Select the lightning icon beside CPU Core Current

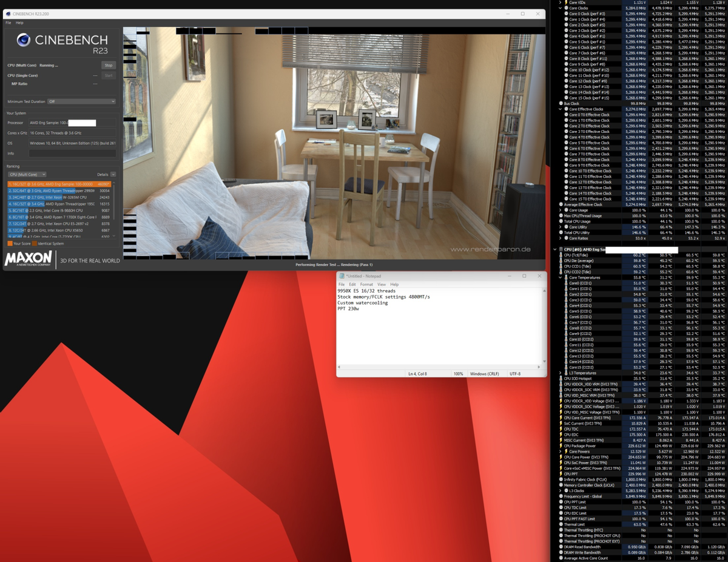point(561,418)
